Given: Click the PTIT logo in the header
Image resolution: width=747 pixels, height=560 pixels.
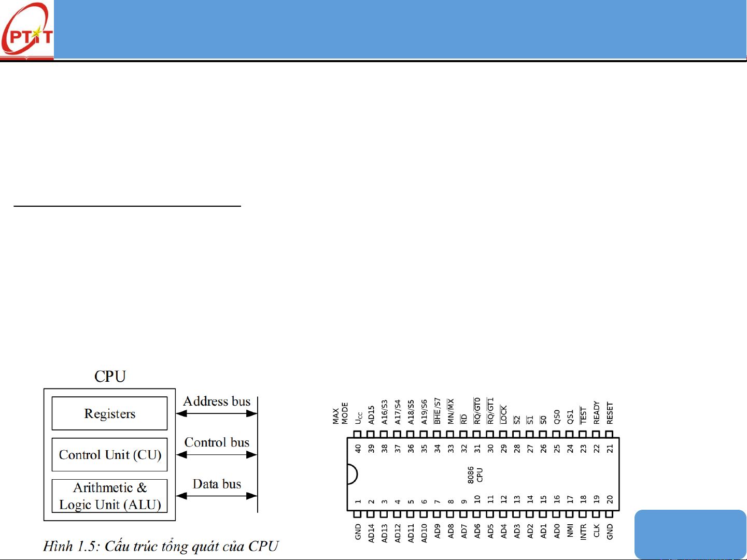Looking at the screenshot, I should pyautogui.click(x=27, y=30).
